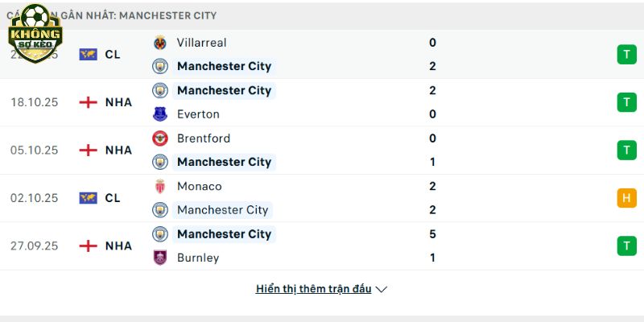Screen dimensions: 644x322
Task: Click the NHA league label on 05.10.25 row
Action: [118, 150]
